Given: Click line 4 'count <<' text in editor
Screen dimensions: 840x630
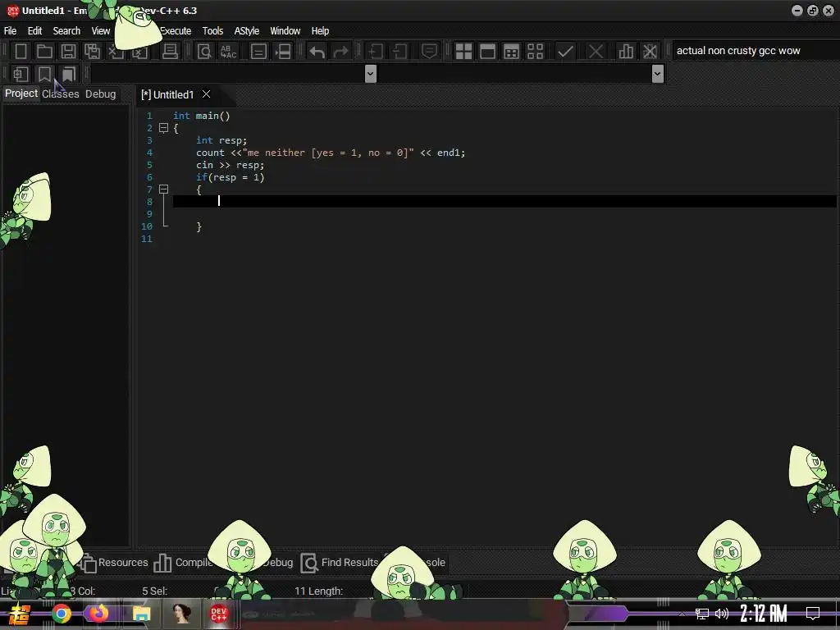Looking at the screenshot, I should (x=218, y=153).
